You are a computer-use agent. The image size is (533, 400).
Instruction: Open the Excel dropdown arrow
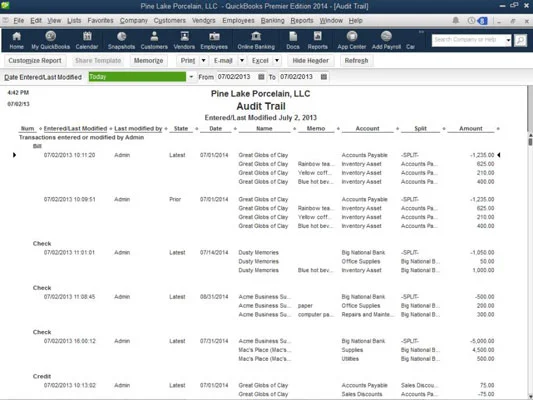coord(277,60)
